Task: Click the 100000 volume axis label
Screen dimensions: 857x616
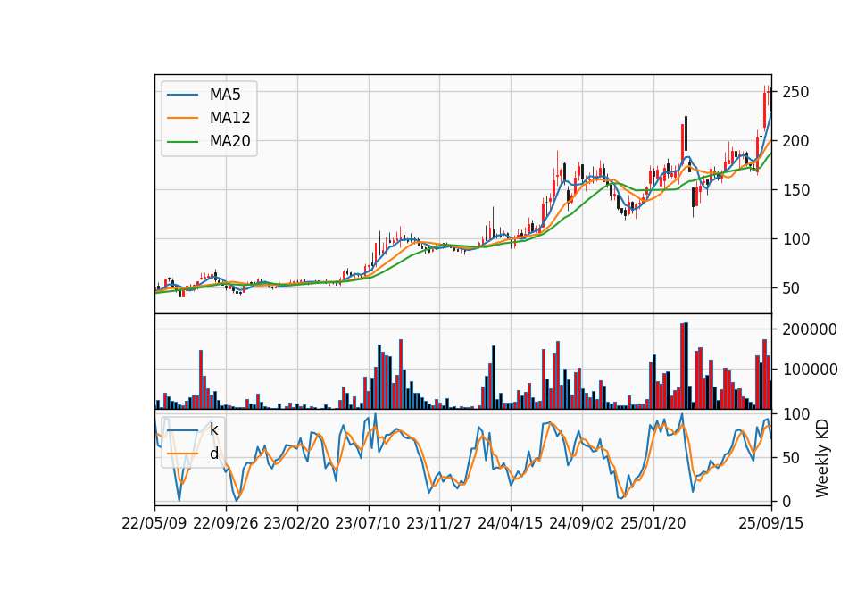Action: 810,370
